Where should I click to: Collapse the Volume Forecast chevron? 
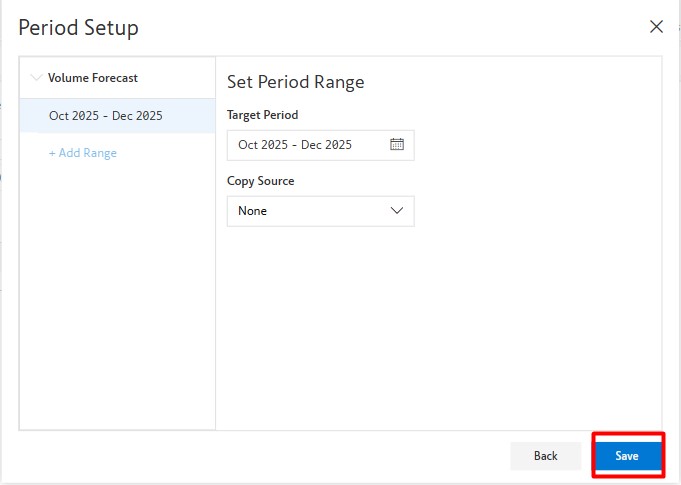click(37, 78)
